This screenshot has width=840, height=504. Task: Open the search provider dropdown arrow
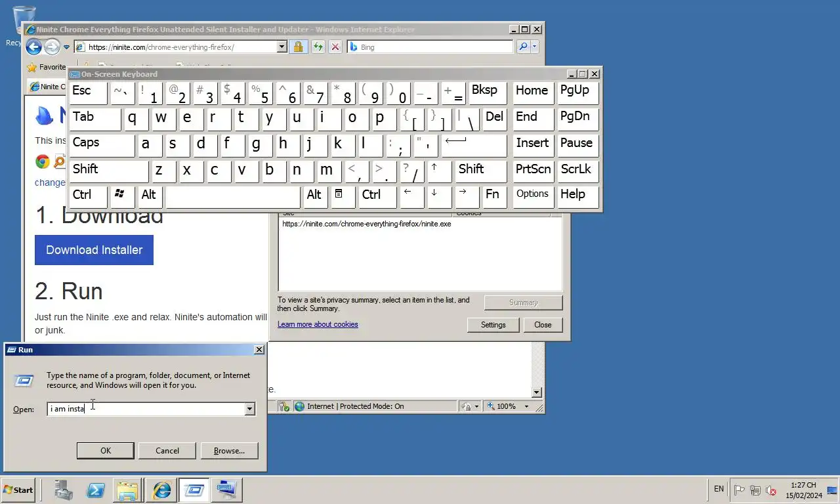(x=535, y=47)
